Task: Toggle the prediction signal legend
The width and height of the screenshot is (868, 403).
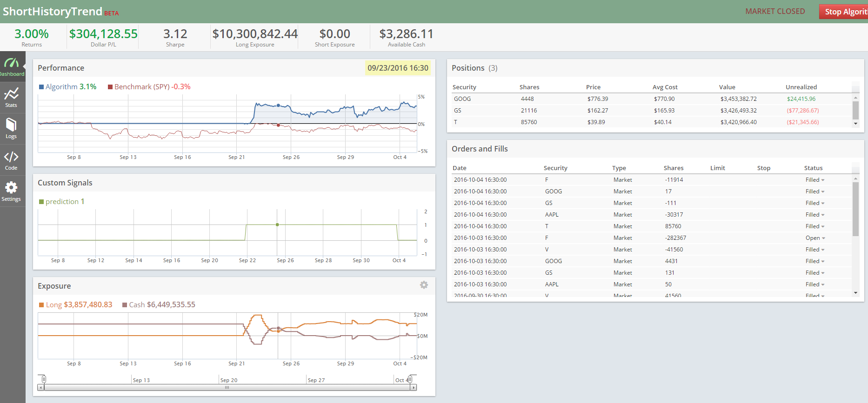Action: (x=61, y=202)
